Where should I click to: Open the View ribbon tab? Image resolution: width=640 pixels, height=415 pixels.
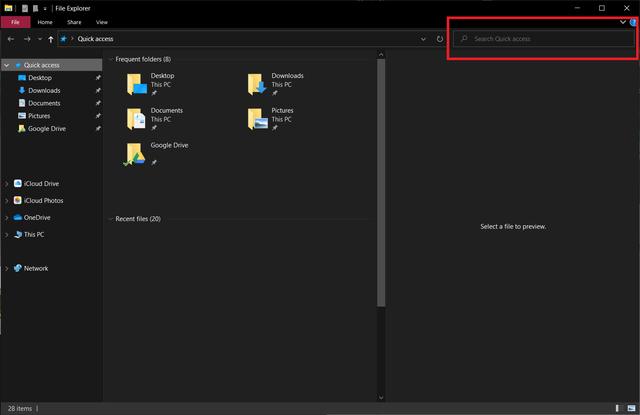pyautogui.click(x=102, y=22)
